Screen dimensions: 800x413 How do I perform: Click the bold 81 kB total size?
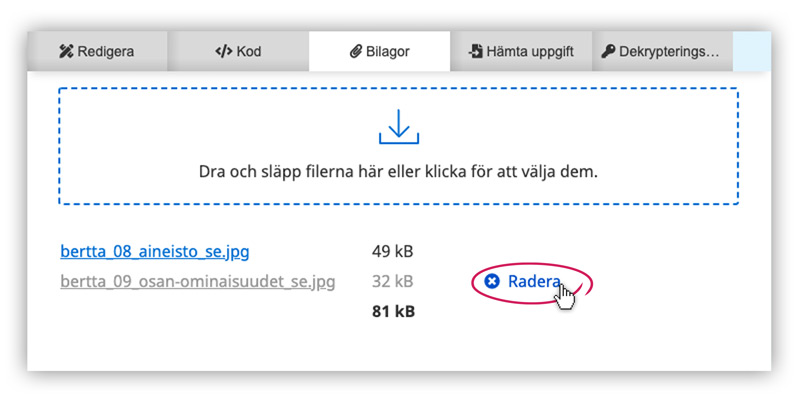[x=392, y=312]
